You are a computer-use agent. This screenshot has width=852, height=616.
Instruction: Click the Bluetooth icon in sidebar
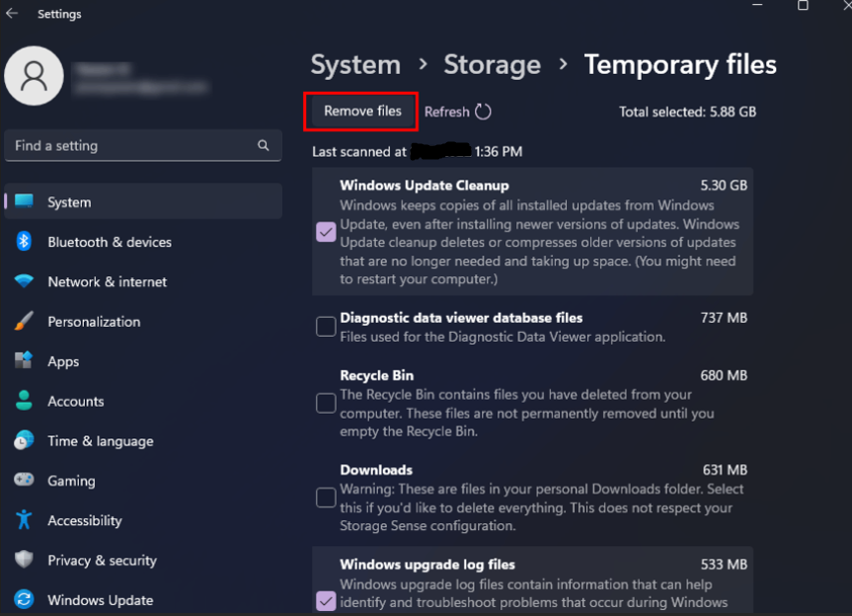coord(24,241)
